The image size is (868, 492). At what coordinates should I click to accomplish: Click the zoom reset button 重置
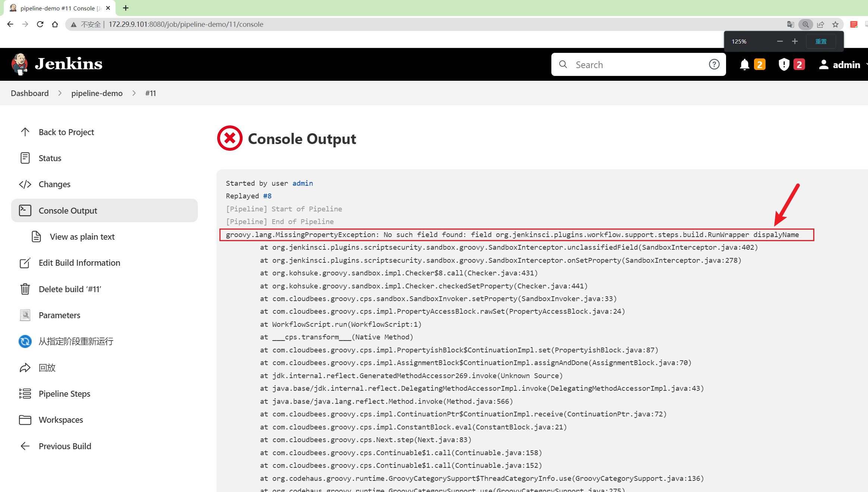[x=821, y=41]
